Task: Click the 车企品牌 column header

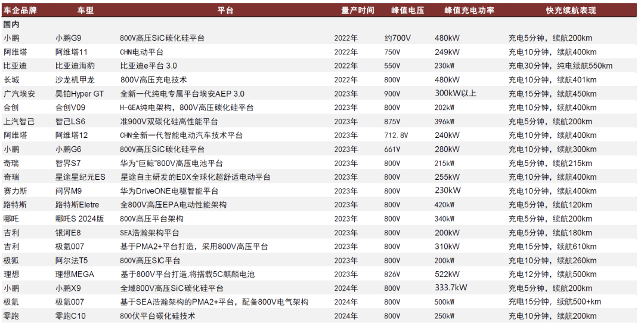Action: click(x=20, y=10)
